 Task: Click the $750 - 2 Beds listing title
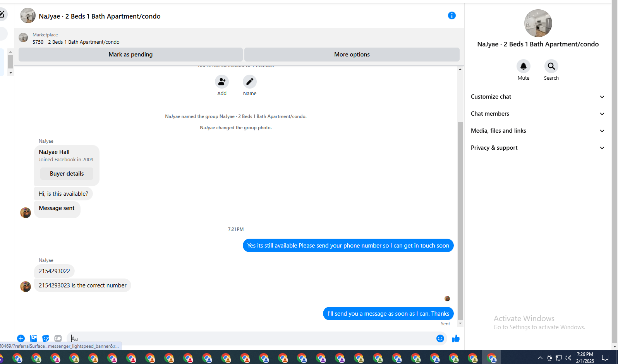[76, 42]
